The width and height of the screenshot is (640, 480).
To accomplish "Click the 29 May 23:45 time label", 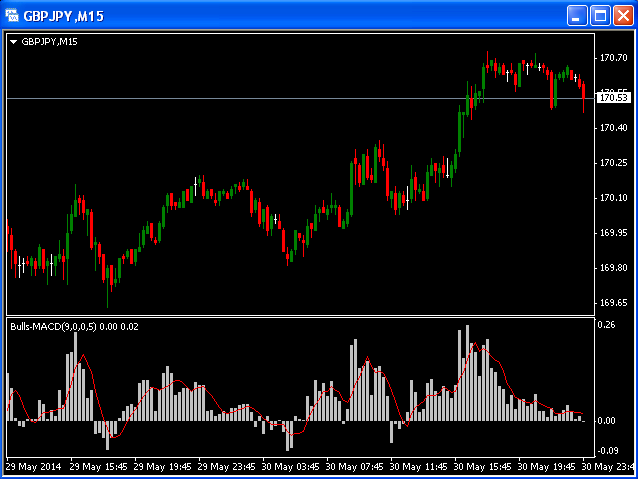I will [x=227, y=467].
